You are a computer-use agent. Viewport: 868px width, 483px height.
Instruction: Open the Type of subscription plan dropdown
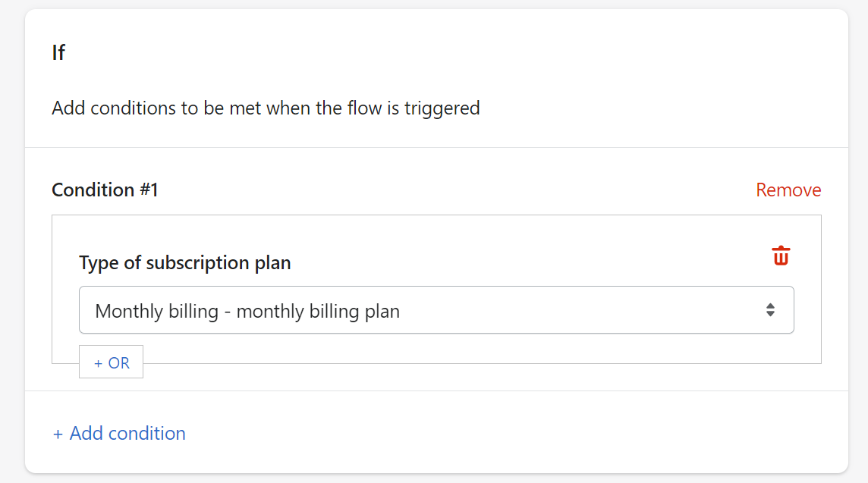click(436, 310)
